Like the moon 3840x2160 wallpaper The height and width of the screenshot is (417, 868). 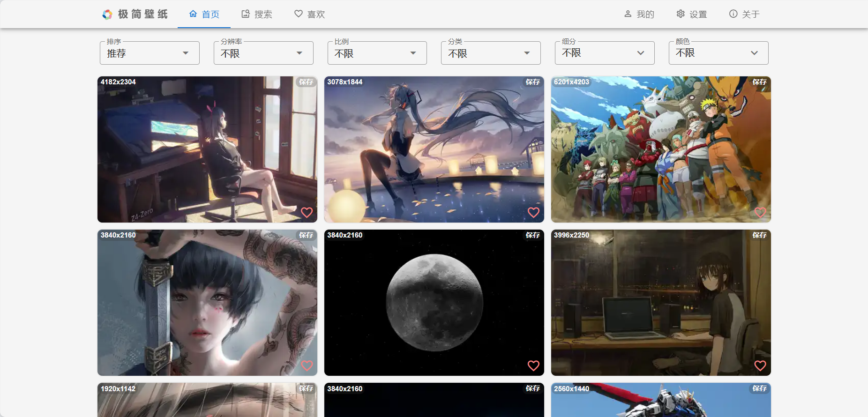(x=533, y=365)
